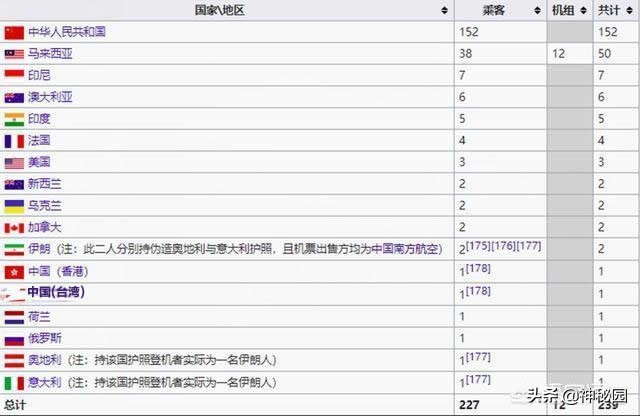
Task: Click the United States flag icon
Action: tap(14, 163)
